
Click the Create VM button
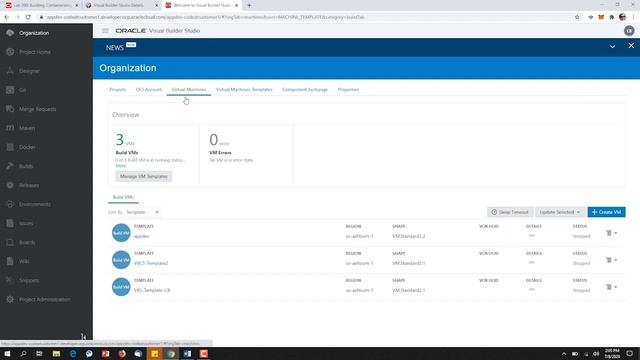pos(606,212)
